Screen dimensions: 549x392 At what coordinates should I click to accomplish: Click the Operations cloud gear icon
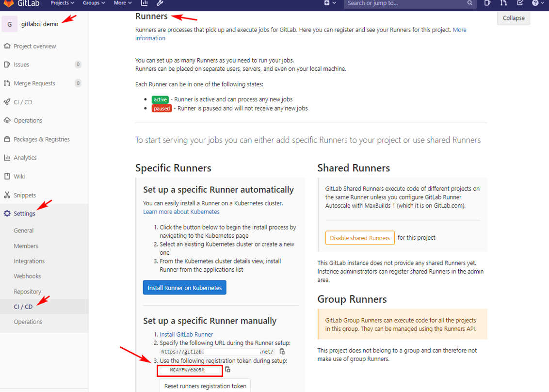(x=7, y=120)
